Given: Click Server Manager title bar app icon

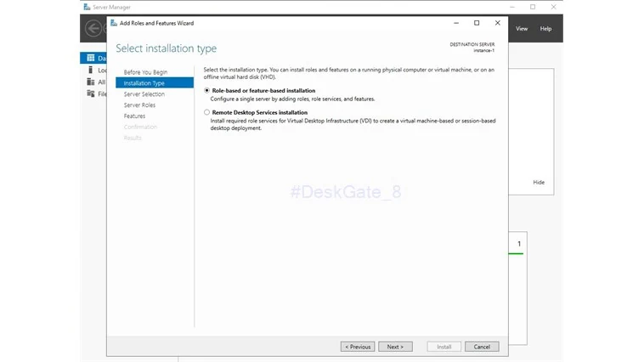Looking at the screenshot, I should [x=87, y=7].
